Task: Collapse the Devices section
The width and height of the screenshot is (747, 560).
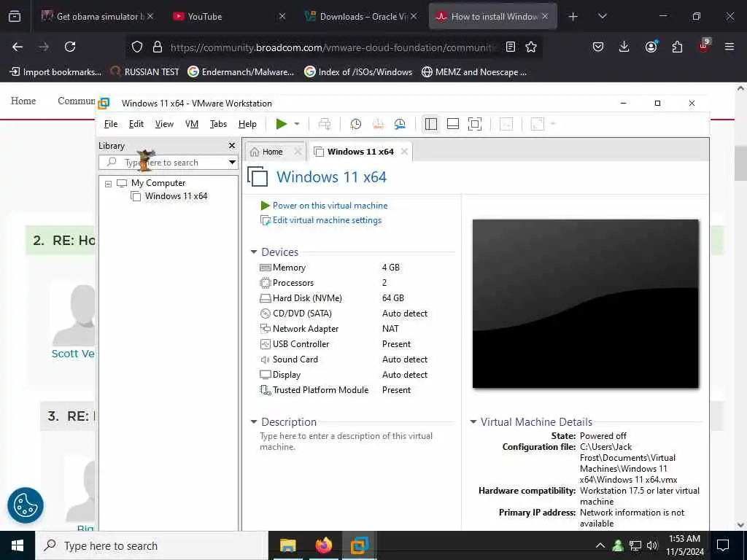Action: tap(254, 252)
